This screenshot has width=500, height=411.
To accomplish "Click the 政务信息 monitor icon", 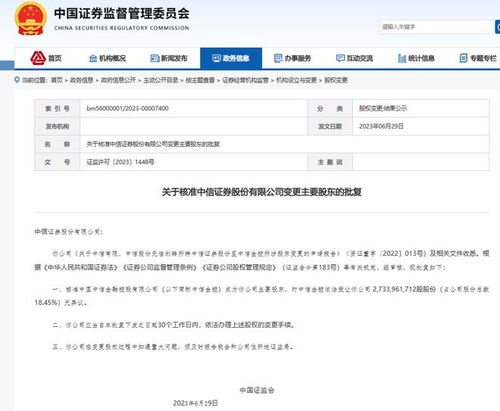I will pos(216,58).
